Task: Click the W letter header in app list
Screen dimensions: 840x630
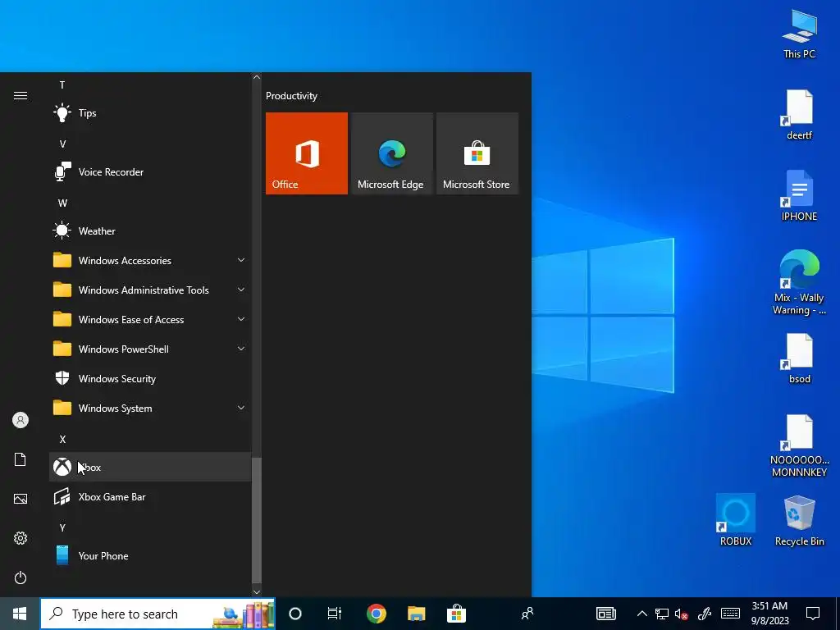Action: 62,203
